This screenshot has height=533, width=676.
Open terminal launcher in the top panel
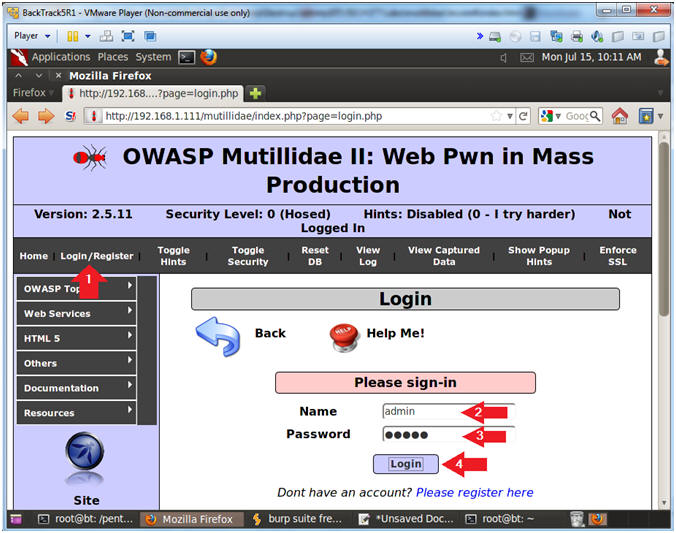tap(187, 57)
